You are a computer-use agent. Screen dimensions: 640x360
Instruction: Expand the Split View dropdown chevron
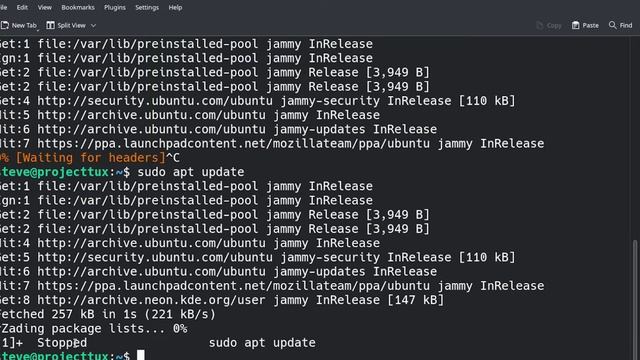coord(93,25)
